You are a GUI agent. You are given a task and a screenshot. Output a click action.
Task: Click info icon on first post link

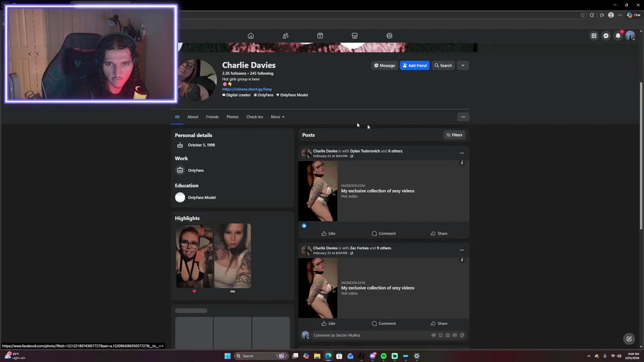point(462,162)
